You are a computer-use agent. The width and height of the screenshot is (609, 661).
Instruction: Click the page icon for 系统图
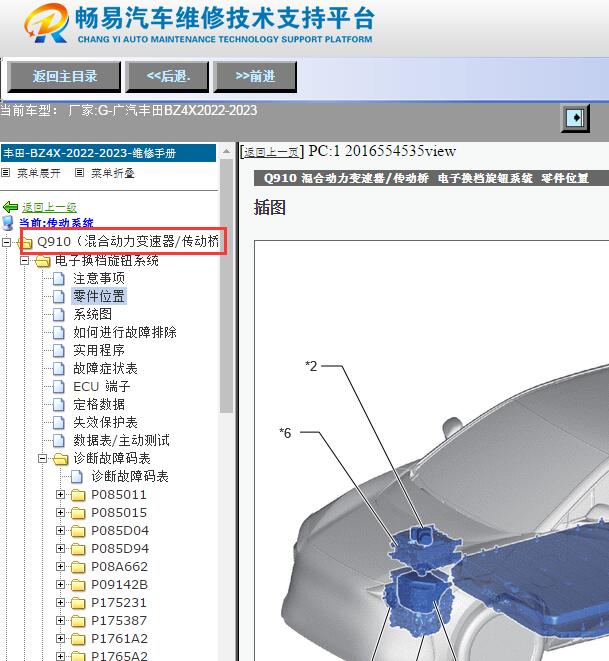pos(59,315)
